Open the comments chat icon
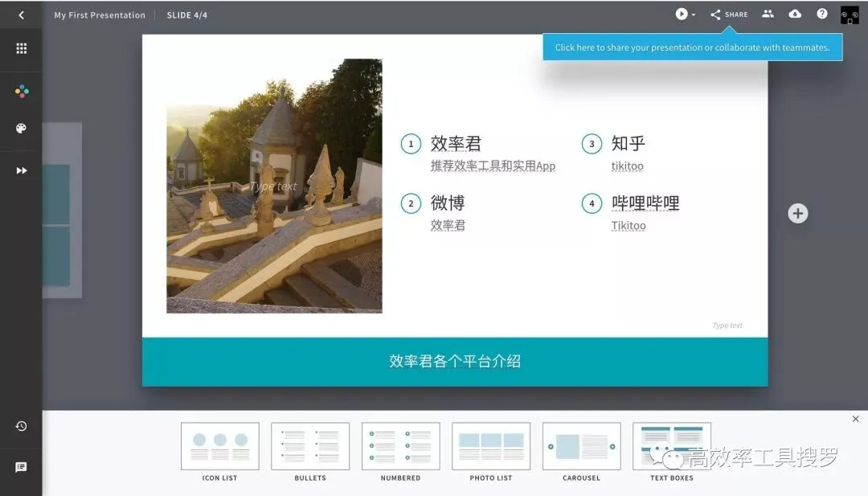Screen dimensions: 868x496 [x=21, y=467]
